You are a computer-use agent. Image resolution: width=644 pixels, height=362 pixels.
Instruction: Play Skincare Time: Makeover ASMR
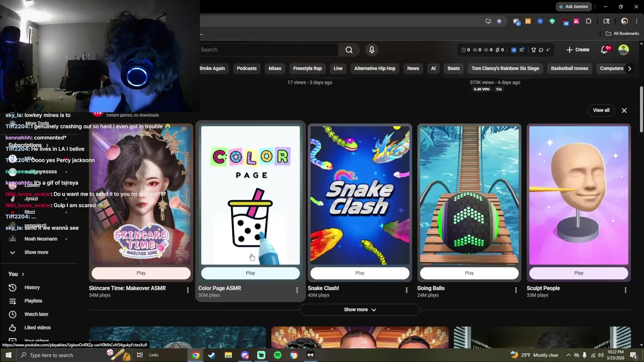coord(141,273)
